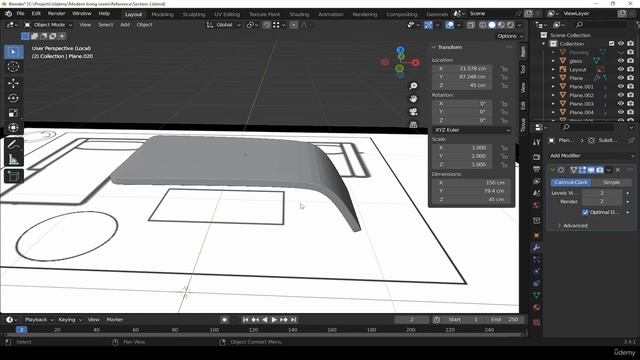Select the Rotate tool
Screen dimensions: 640x360
click(13, 98)
